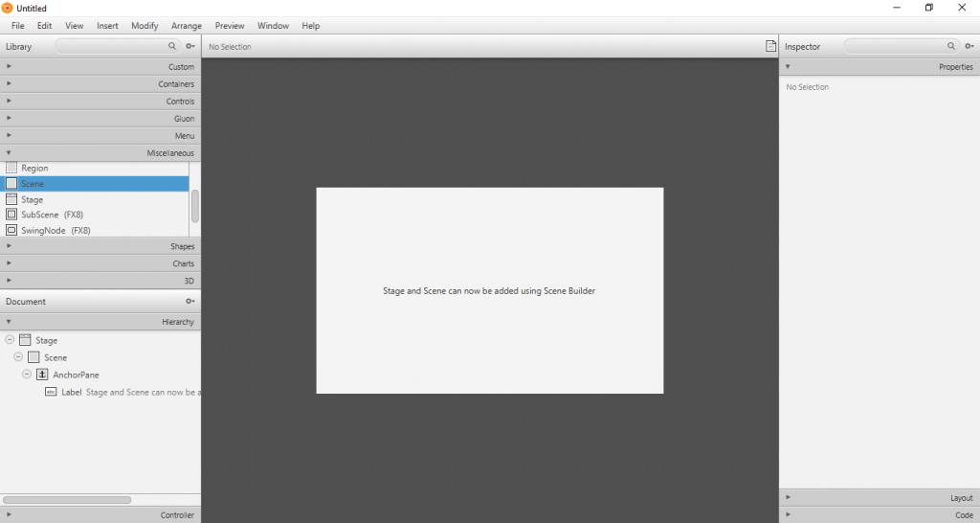Screen dimensions: 980x523
Task: Minimize the Untitled window
Action: pos(896,8)
